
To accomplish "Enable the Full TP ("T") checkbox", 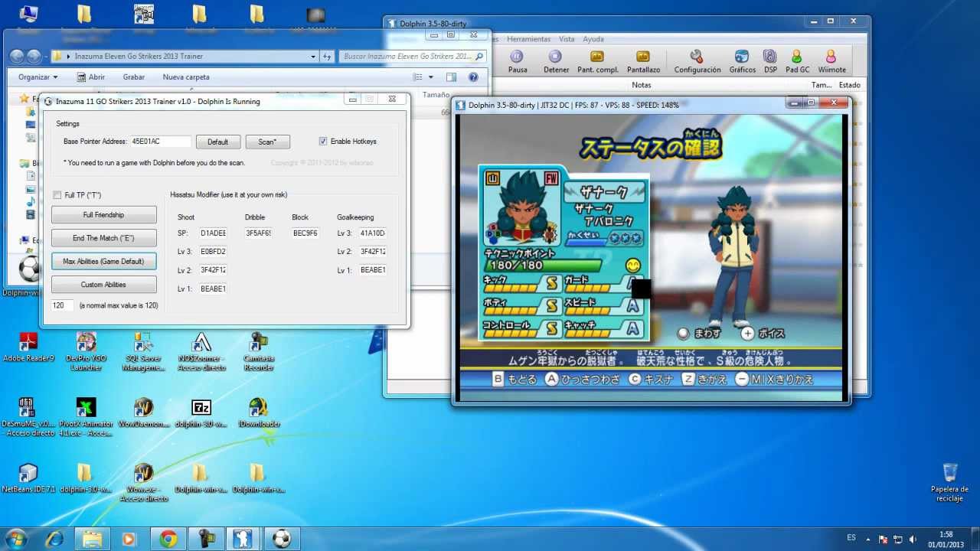I will [57, 195].
